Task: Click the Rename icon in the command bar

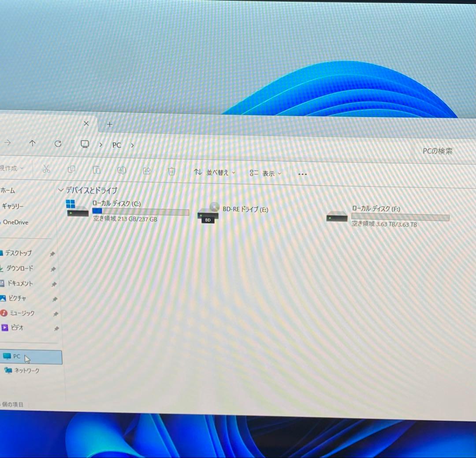Action: [122, 170]
